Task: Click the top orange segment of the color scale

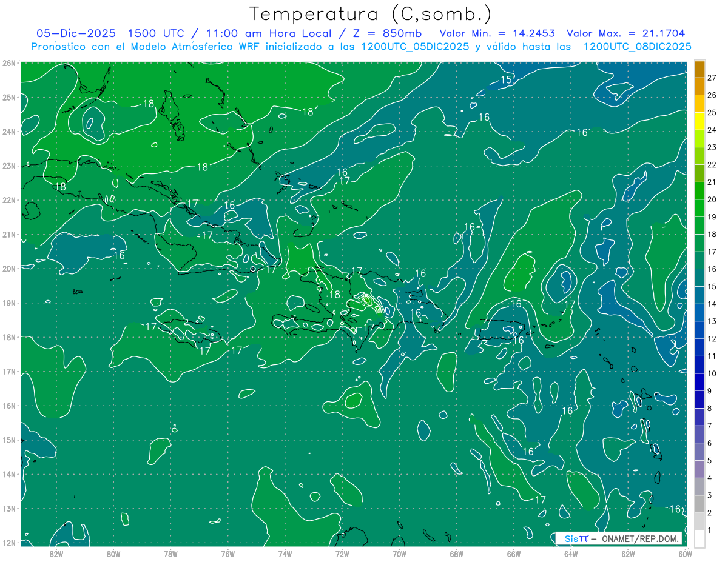Action: tap(699, 69)
